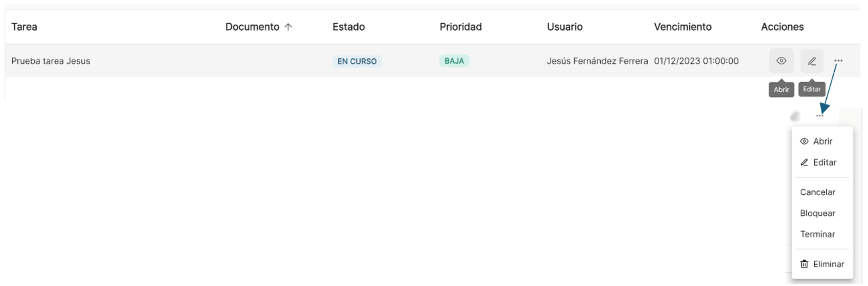
Task: Click the pencil edit icon button
Action: (x=812, y=61)
